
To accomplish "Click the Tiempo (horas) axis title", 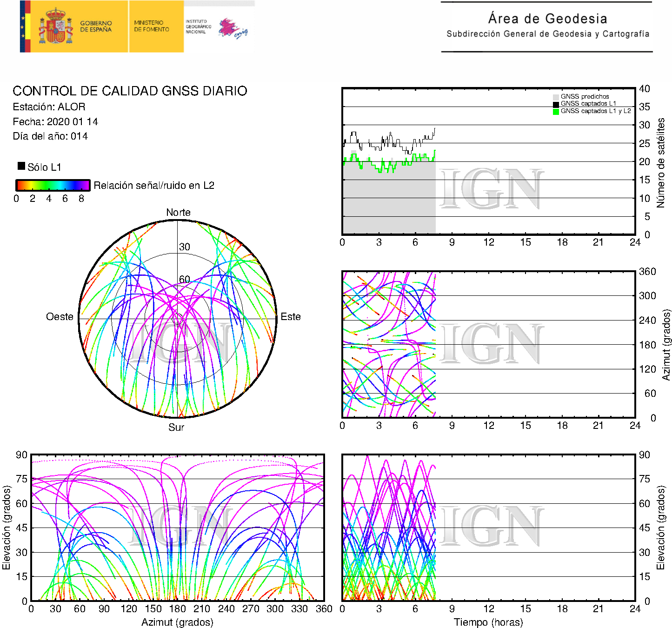I will [488, 622].
